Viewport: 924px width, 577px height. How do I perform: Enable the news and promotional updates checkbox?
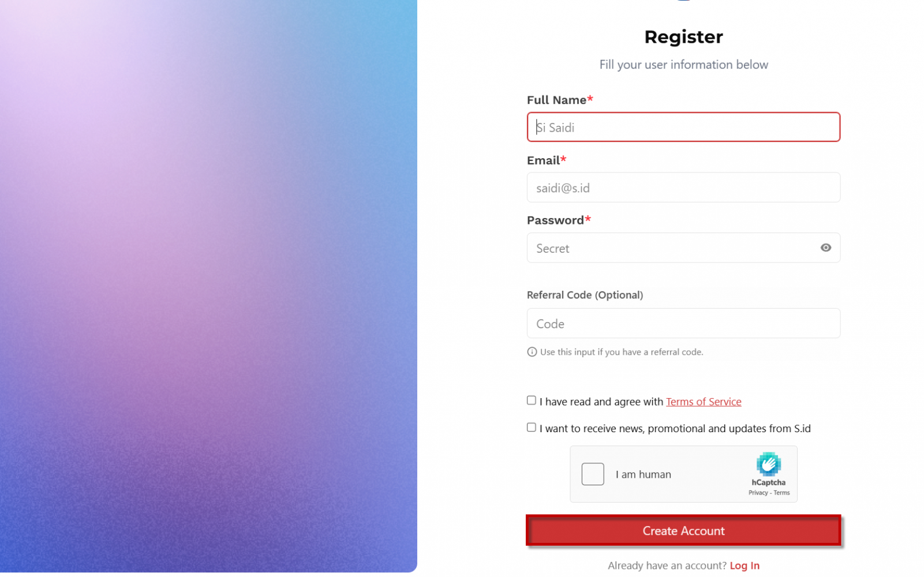click(531, 428)
